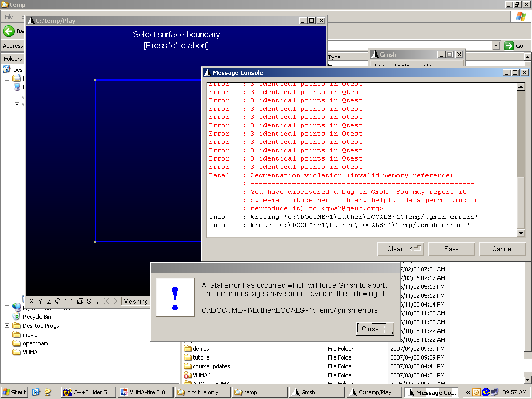Click the blue waveform tray icon

click(486, 392)
